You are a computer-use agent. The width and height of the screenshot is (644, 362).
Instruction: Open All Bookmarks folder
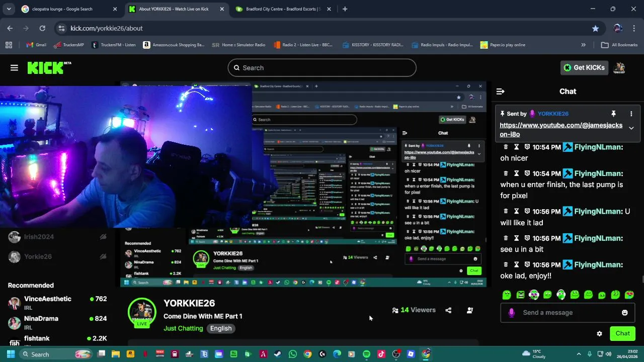pos(619,45)
